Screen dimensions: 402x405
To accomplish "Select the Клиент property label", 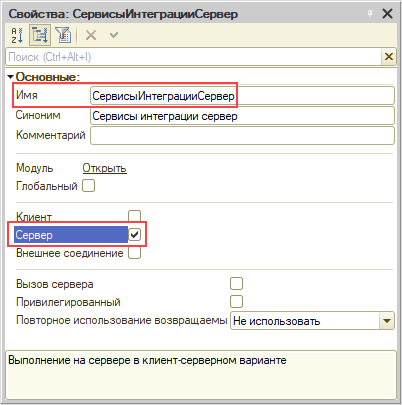I will coord(34,217).
